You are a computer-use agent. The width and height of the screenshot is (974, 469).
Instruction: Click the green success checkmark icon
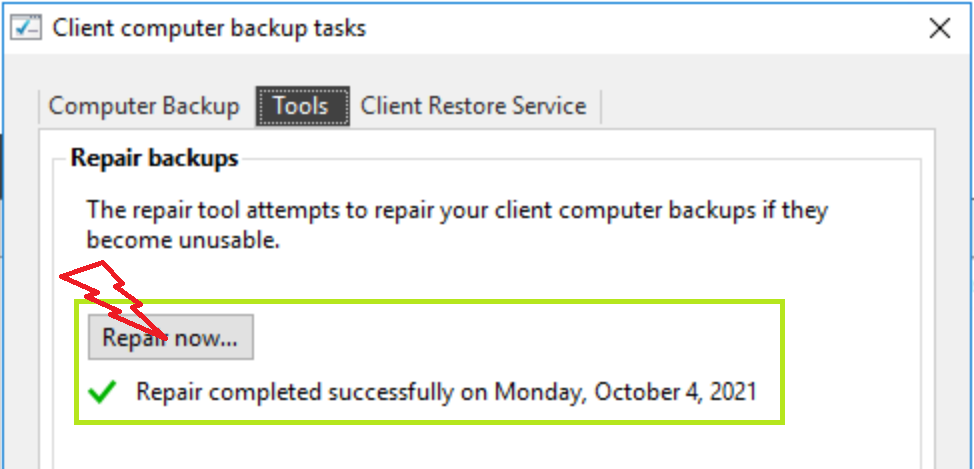[x=102, y=392]
